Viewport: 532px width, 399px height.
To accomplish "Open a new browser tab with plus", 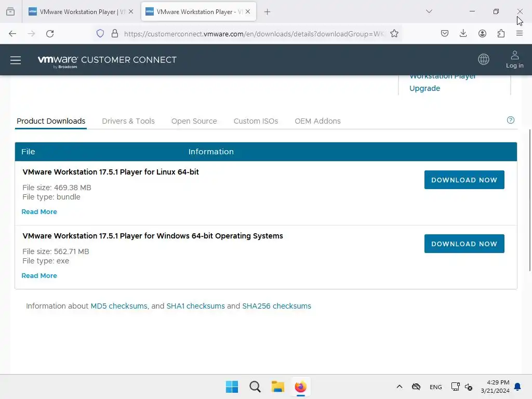I will click(x=268, y=12).
